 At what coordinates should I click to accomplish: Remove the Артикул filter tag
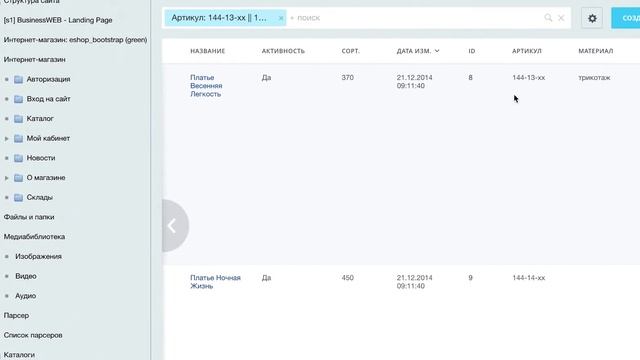280,18
